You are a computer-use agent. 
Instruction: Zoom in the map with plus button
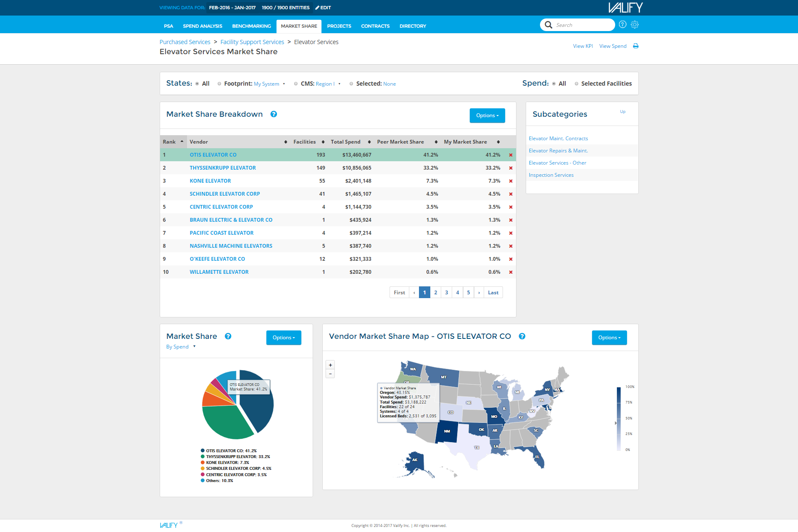[330, 365]
